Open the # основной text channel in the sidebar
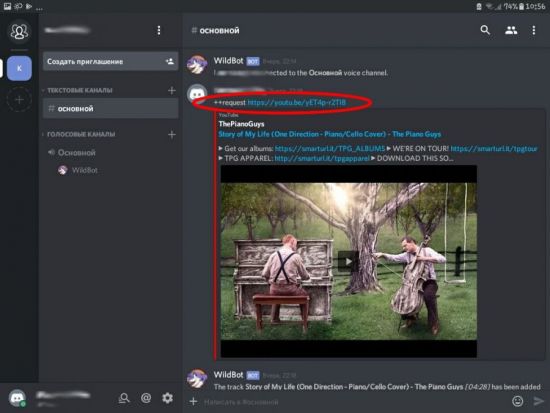 pyautogui.click(x=110, y=108)
